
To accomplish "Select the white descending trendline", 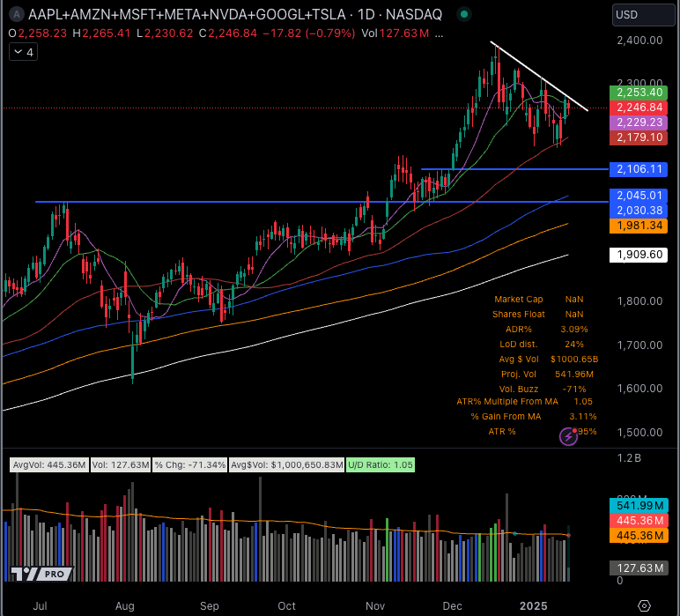I will point(539,76).
